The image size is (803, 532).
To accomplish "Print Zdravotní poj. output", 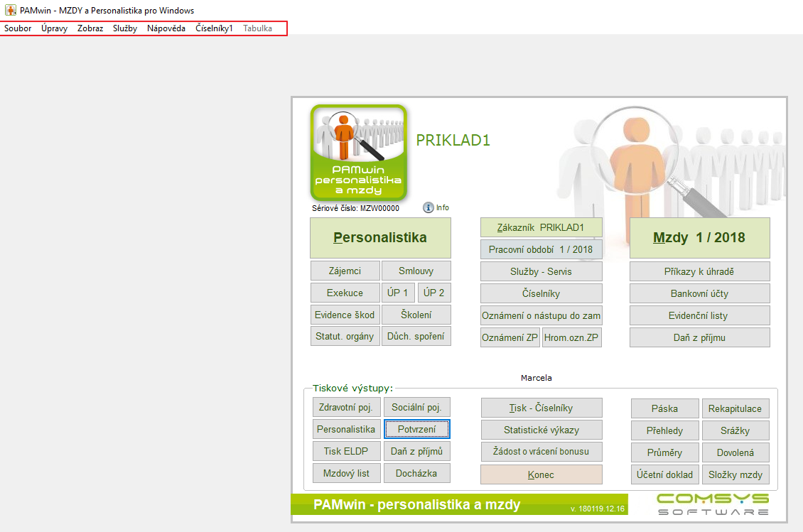I will tap(346, 407).
